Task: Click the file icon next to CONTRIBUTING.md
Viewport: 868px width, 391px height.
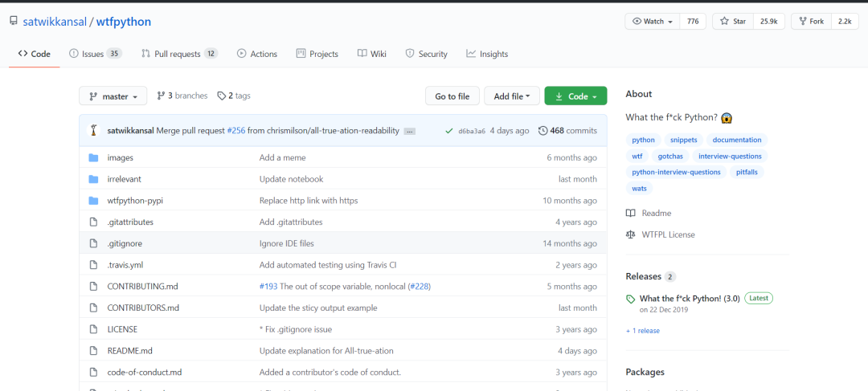Action: (93, 287)
